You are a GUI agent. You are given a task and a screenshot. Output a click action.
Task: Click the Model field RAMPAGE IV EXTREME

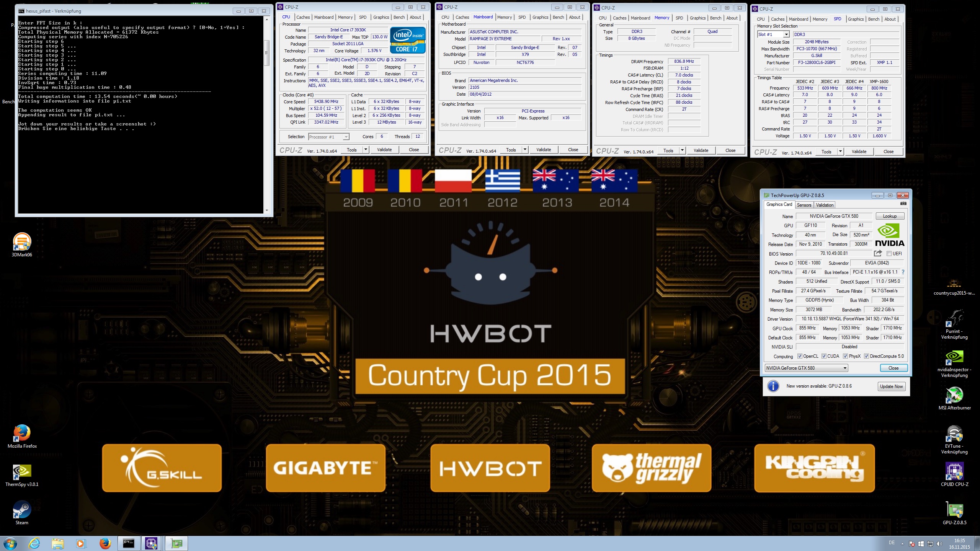click(504, 39)
